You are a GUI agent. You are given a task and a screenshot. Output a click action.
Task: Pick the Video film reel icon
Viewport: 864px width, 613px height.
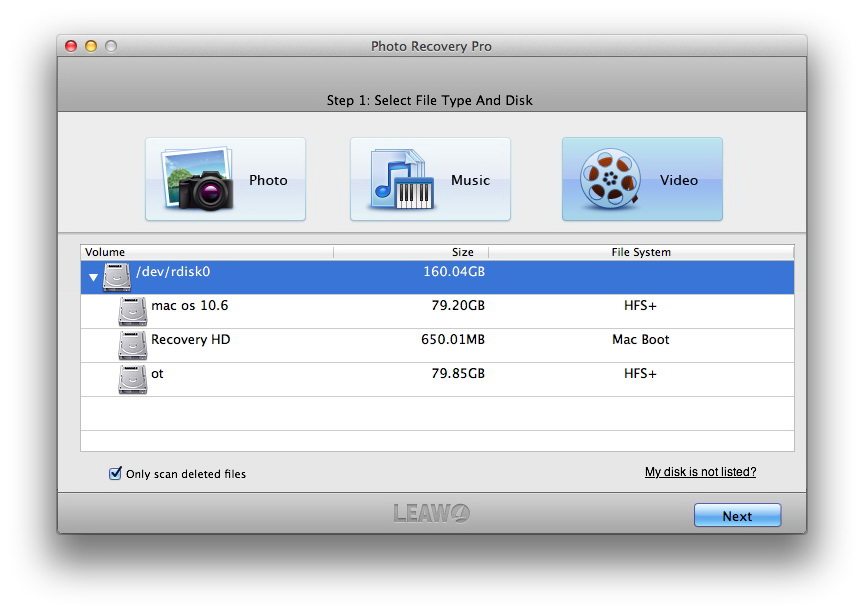tap(611, 180)
